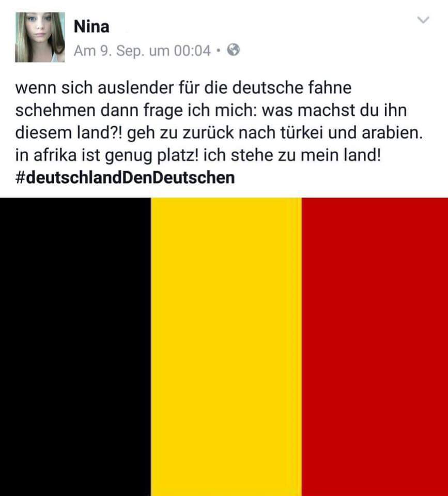
Task: Open the attached tricolor image
Action: [x=224, y=347]
